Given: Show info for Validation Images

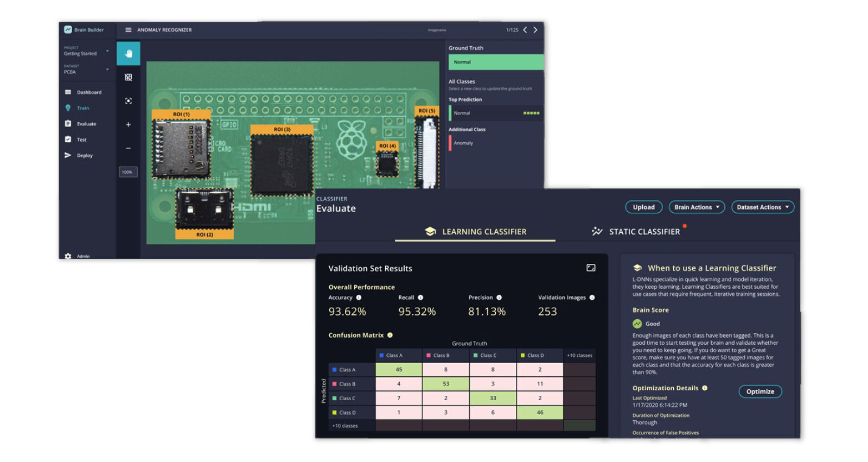Looking at the screenshot, I should pyautogui.click(x=592, y=298).
